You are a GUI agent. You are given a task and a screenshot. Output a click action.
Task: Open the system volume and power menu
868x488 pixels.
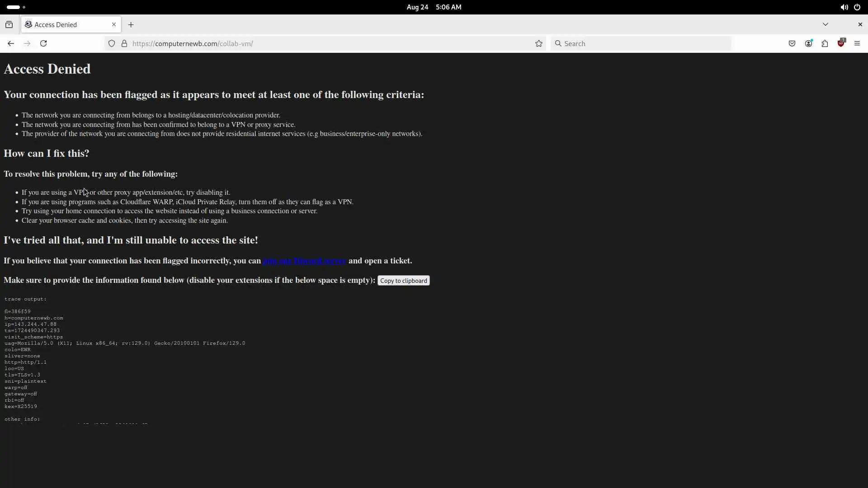(850, 7)
